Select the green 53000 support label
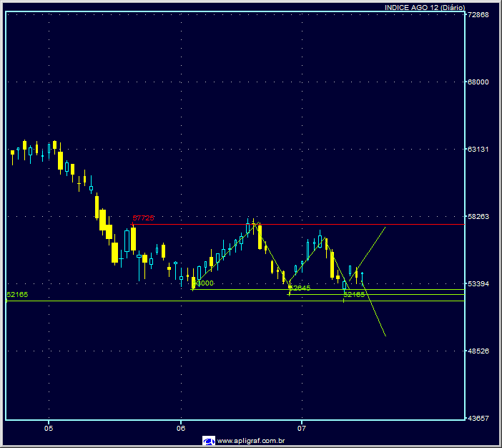 point(203,283)
